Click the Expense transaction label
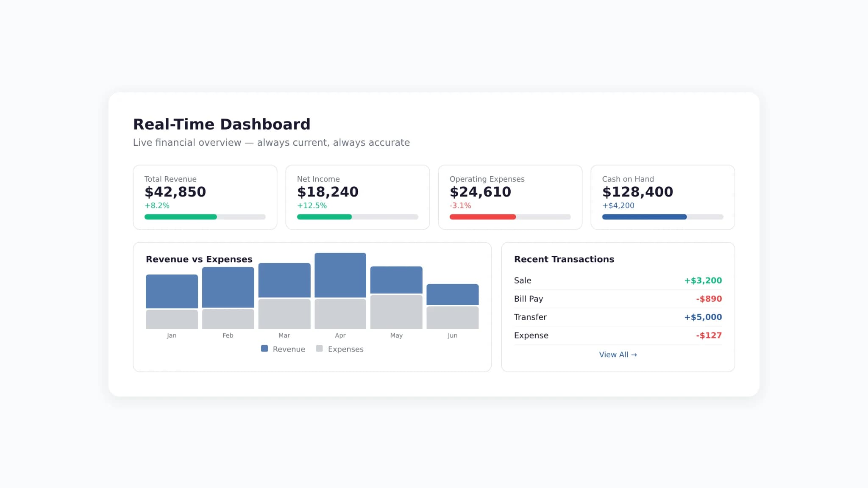Image resolution: width=868 pixels, height=488 pixels. pyautogui.click(x=531, y=335)
